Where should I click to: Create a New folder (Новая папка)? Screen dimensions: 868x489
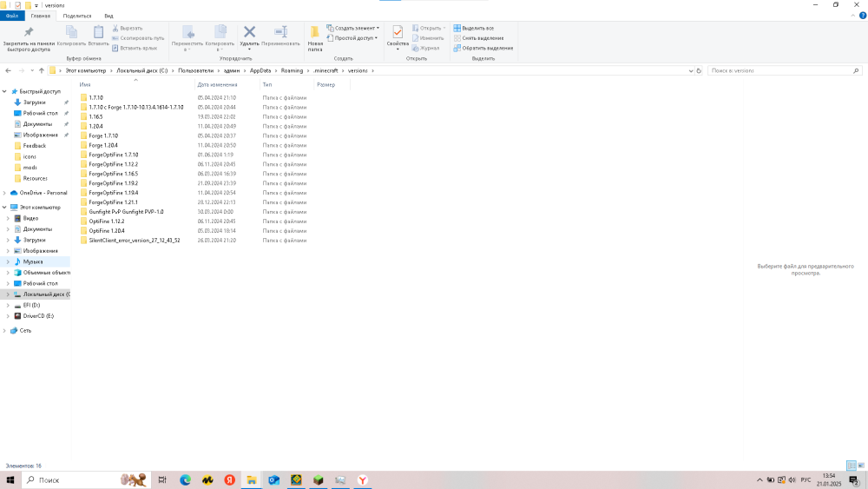point(315,38)
